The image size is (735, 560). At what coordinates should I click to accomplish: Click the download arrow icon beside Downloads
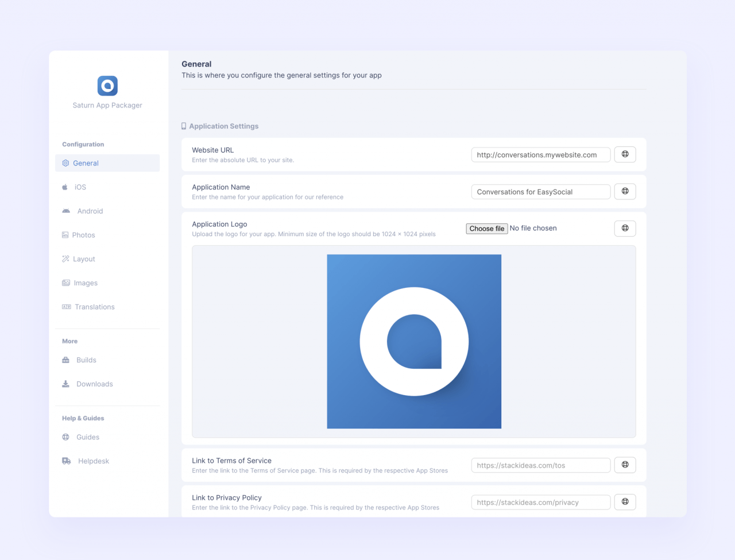[65, 384]
